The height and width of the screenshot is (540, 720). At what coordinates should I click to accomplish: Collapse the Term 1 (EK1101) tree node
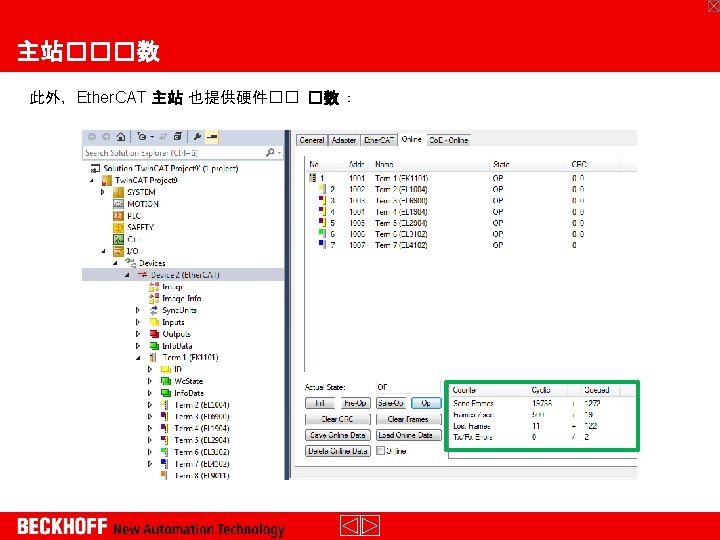coord(139,358)
